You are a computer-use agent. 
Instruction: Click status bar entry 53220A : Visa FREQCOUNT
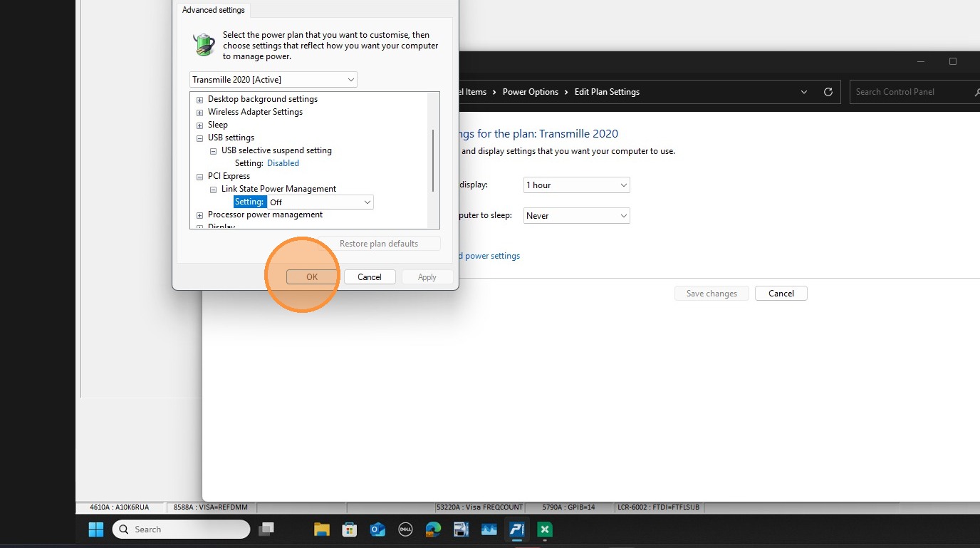click(480, 507)
